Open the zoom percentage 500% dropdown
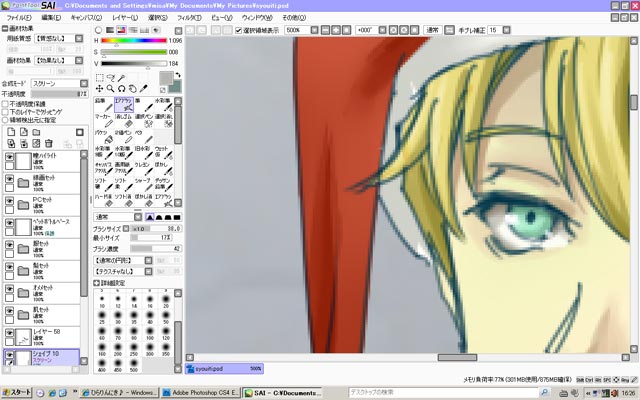This screenshot has height=400, width=640. coord(314,30)
